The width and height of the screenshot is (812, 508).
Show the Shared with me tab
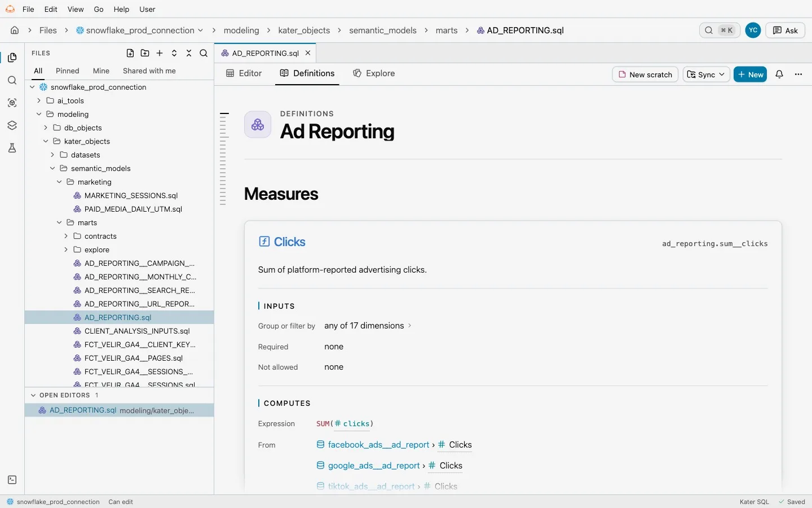coord(149,71)
